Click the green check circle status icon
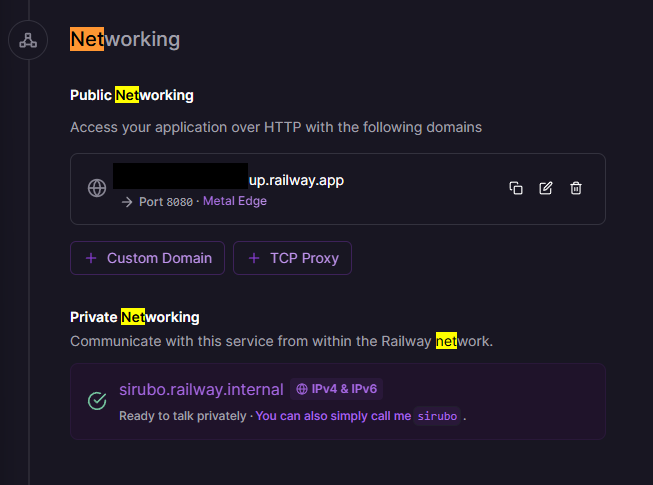Viewport: 653px width, 485px height. pyautogui.click(x=97, y=401)
